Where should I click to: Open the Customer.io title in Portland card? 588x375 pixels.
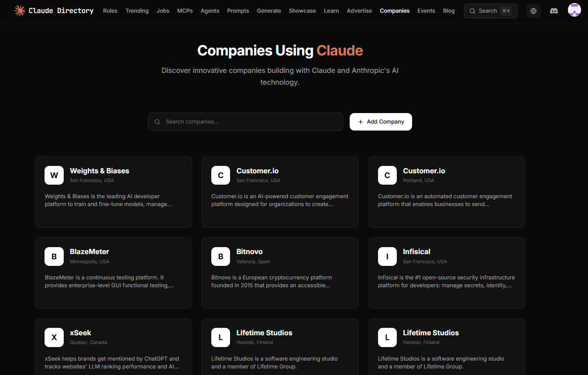tap(424, 171)
